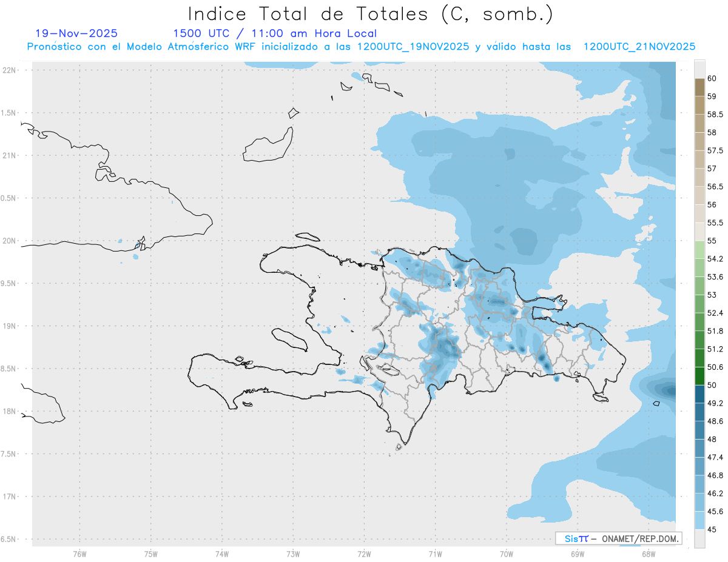Screen dimensions: 728x562
Task: Click the colorbar value '60'
Action: click(x=712, y=78)
